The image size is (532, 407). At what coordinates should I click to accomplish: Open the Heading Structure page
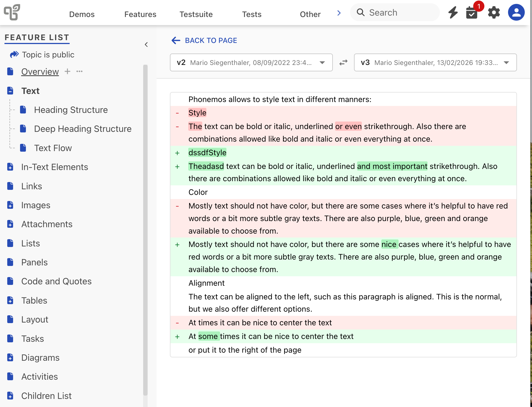point(71,110)
